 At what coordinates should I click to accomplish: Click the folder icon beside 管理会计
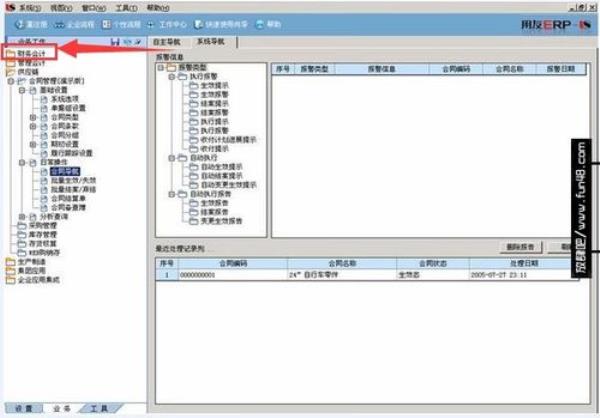pyautogui.click(x=10, y=63)
